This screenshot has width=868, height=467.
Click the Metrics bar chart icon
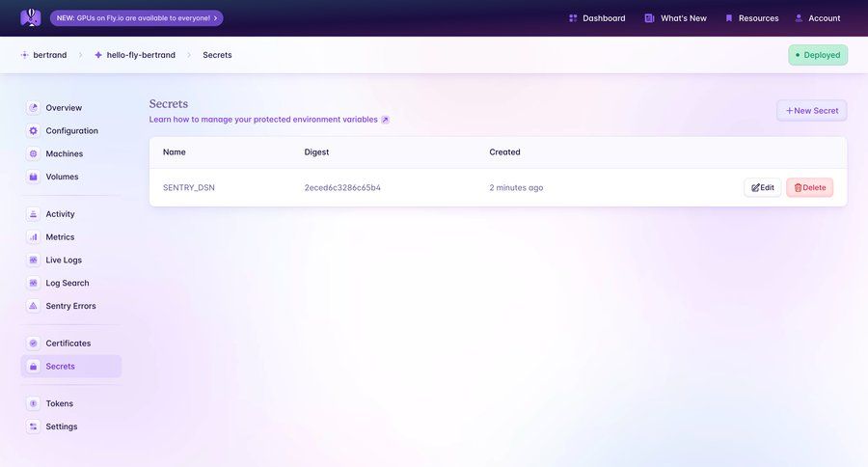(x=33, y=237)
